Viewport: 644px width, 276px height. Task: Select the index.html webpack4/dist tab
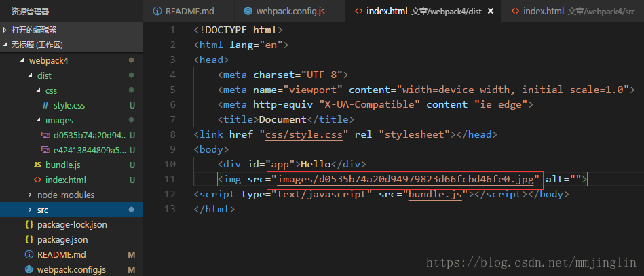[423, 11]
